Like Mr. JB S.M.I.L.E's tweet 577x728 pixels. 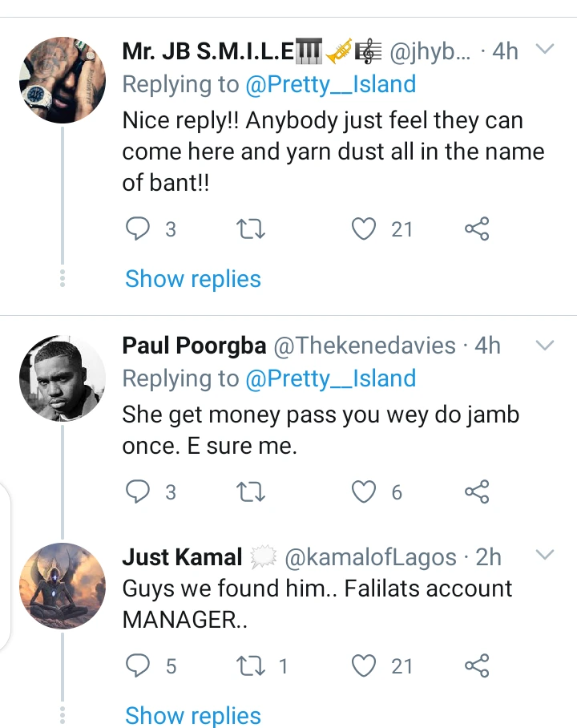(365, 230)
